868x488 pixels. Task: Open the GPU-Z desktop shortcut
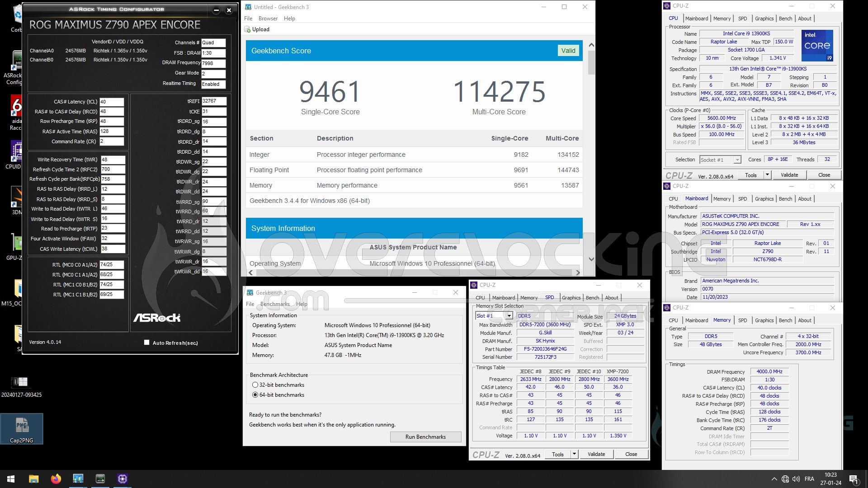coord(15,247)
